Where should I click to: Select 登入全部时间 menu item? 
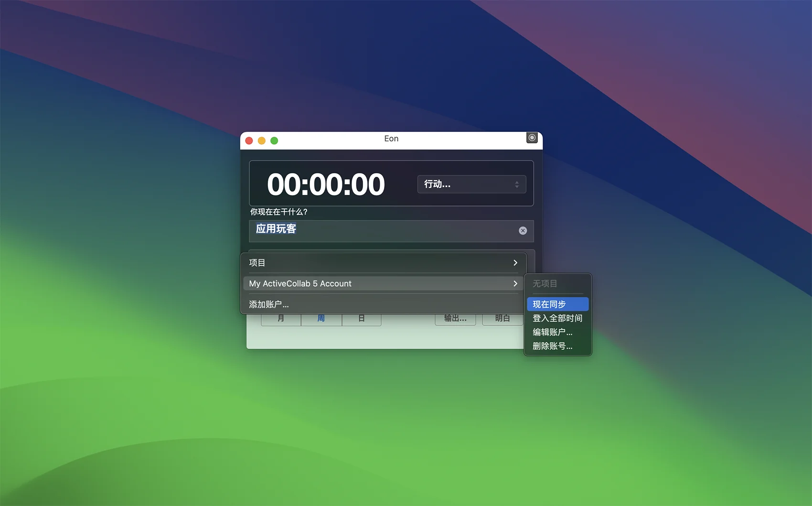point(557,318)
